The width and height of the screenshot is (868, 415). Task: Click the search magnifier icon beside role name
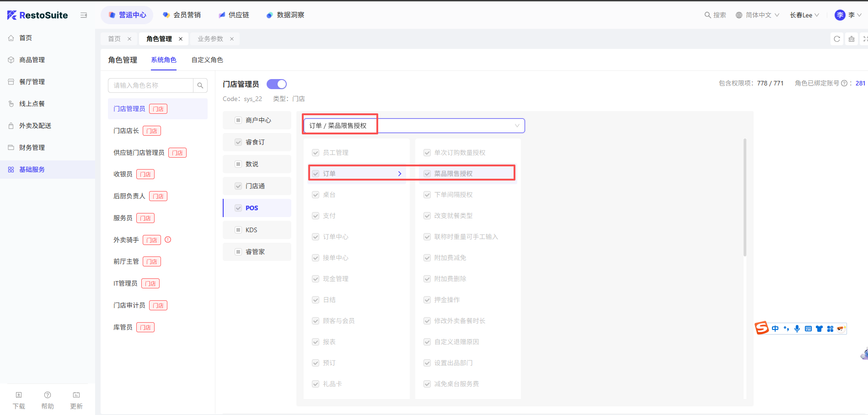click(200, 85)
